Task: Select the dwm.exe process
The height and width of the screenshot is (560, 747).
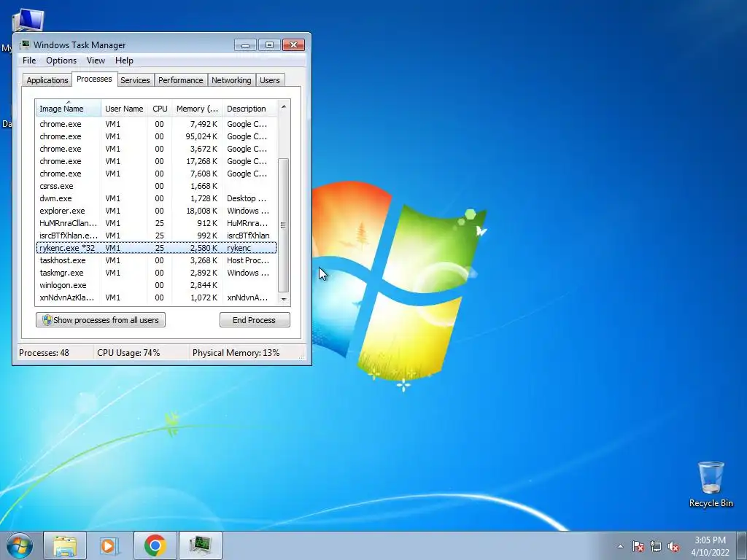Action: [156, 198]
